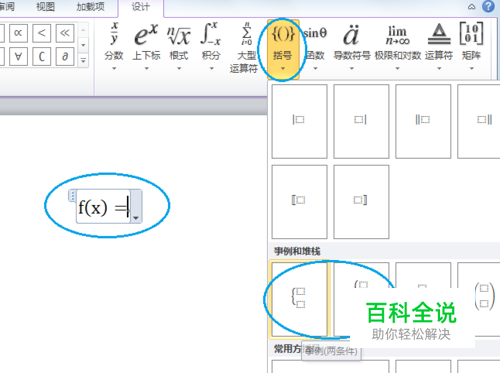The image size is (500, 373).
Task: Open the Radical (根式) equation menu
Action: (x=179, y=46)
